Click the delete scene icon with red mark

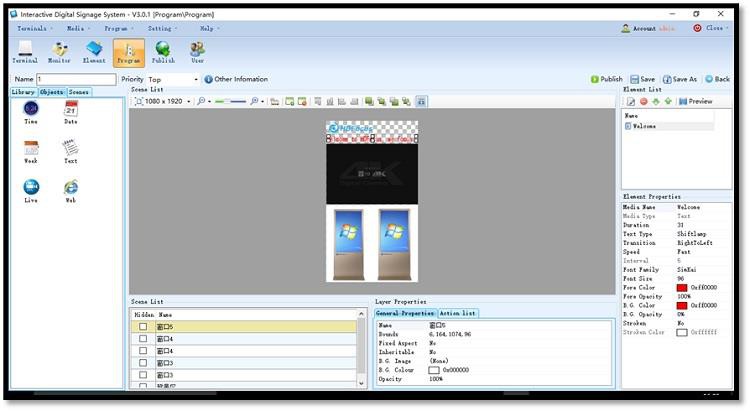point(302,101)
